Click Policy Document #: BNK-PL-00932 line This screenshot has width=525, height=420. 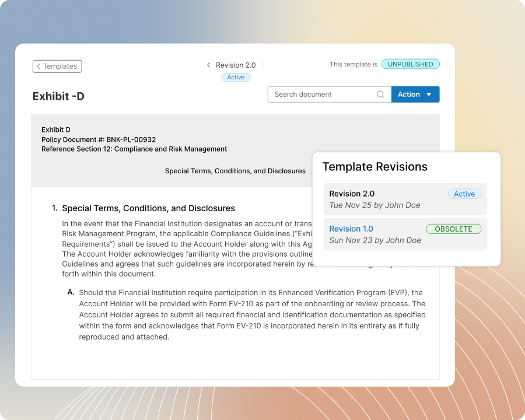[99, 139]
